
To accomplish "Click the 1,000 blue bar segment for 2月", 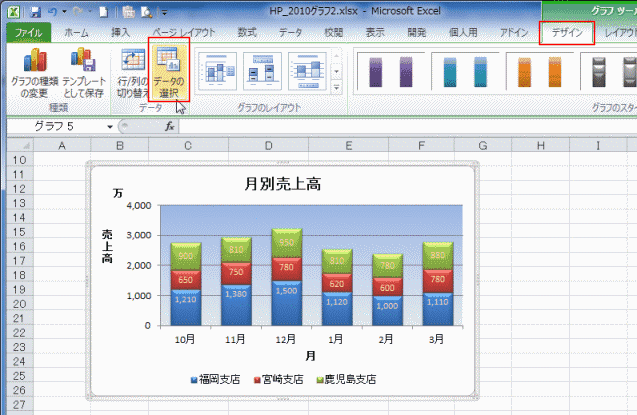I will point(387,311).
